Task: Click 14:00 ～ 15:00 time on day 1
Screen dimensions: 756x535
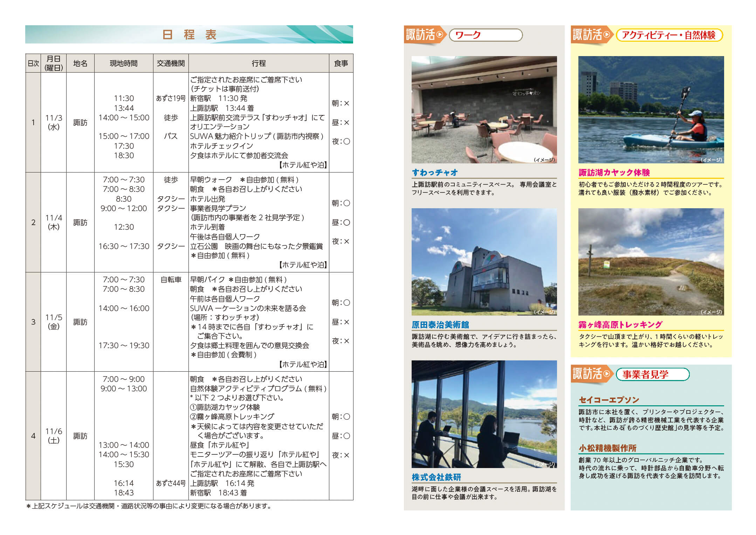Action: 124,117
